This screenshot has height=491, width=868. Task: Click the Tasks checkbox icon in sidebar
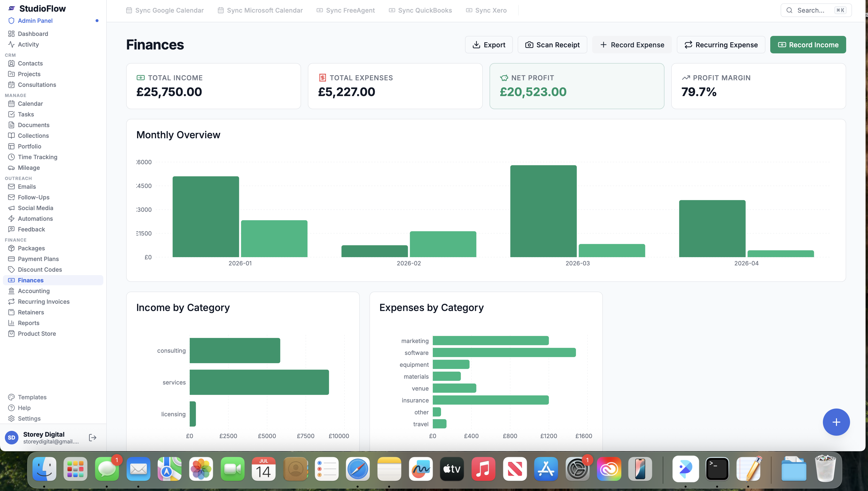pos(11,114)
